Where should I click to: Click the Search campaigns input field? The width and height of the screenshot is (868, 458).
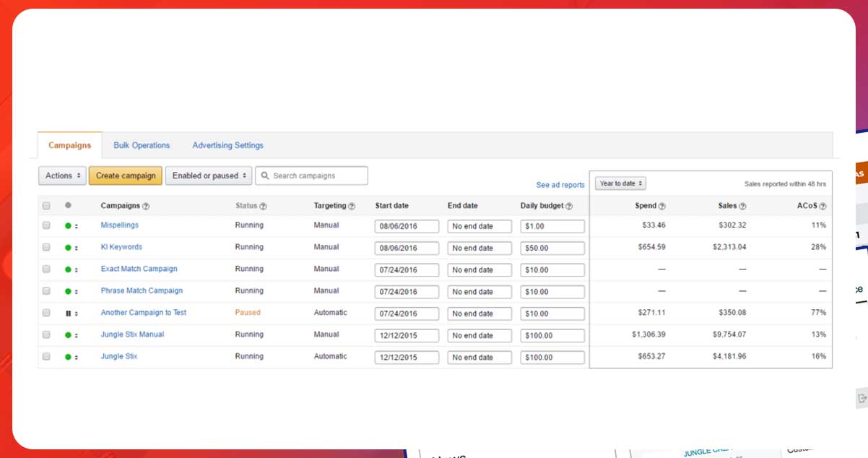311,176
